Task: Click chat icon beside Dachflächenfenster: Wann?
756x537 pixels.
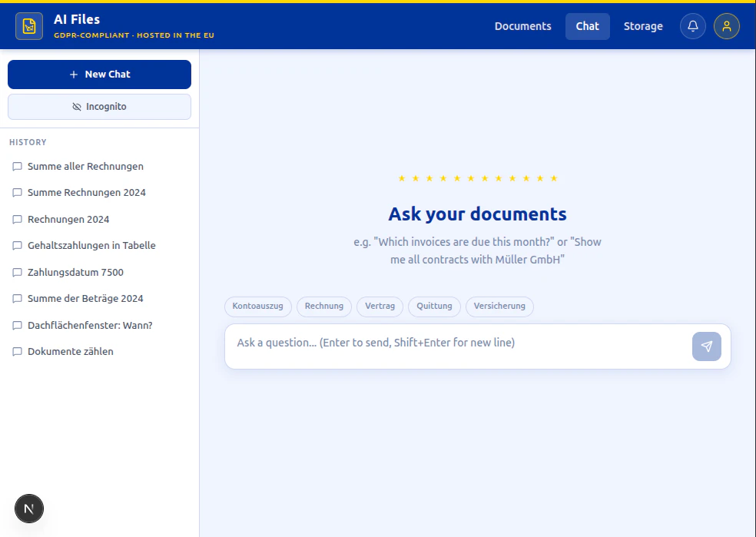Action: (x=17, y=326)
